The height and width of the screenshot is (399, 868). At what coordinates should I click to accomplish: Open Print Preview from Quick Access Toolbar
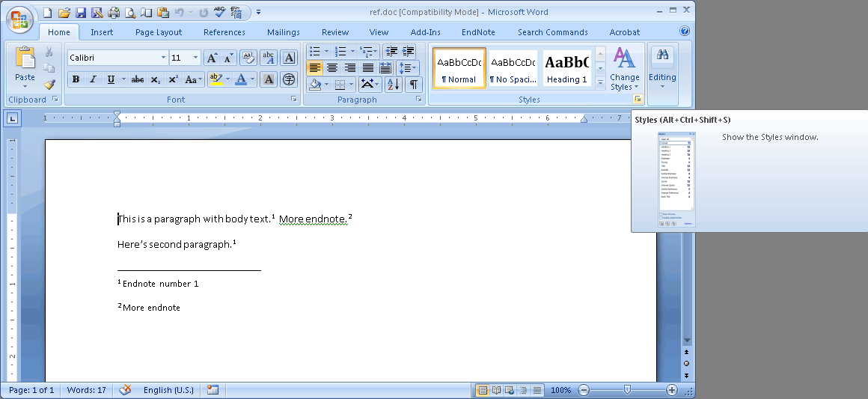[130, 12]
